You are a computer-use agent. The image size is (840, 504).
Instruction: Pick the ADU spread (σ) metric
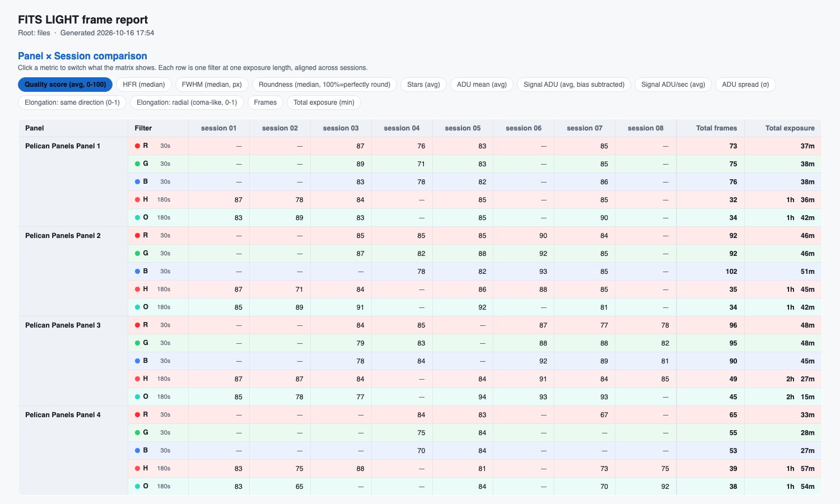[745, 85]
